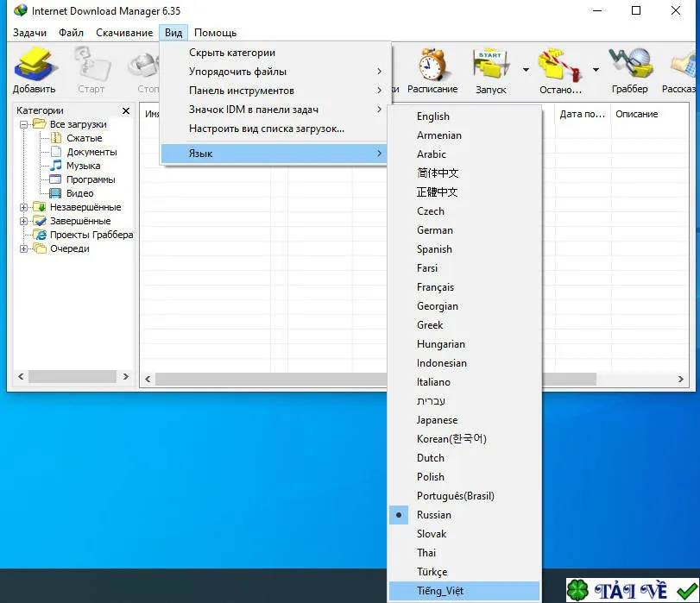Select Français language
This screenshot has height=603, width=700.
point(464,287)
